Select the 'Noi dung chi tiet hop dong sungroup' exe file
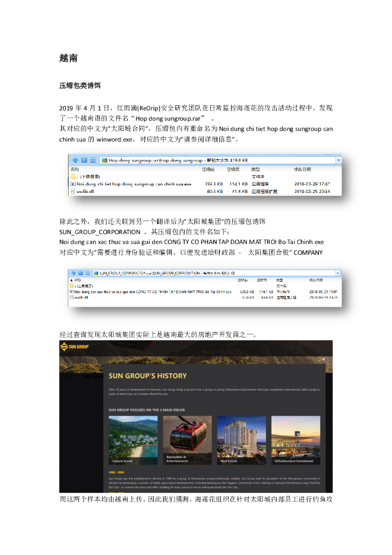The image size is (392, 555). pyautogui.click(x=131, y=184)
